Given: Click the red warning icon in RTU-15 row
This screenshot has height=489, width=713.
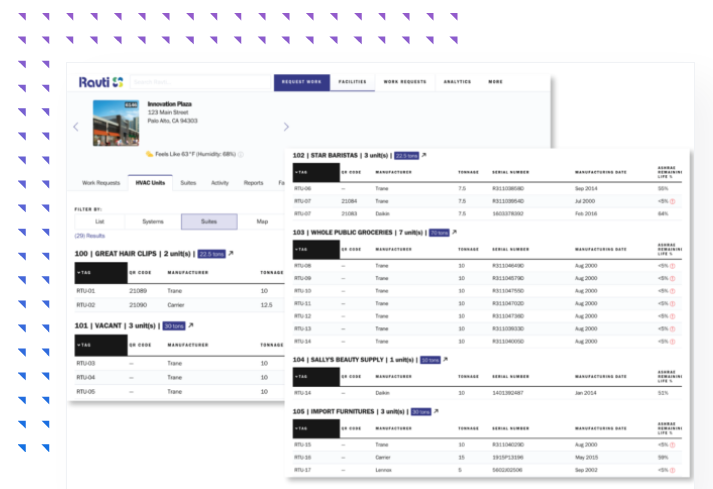Looking at the screenshot, I should pyautogui.click(x=673, y=445).
